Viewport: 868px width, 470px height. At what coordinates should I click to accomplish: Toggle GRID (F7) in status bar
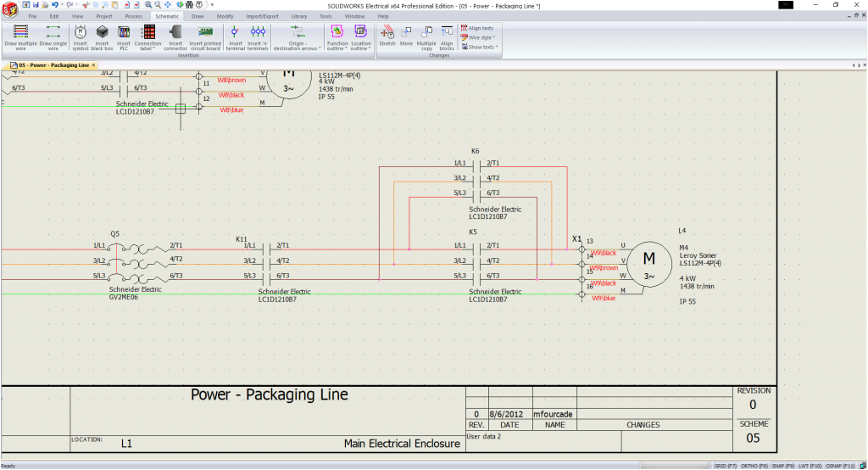726,466
